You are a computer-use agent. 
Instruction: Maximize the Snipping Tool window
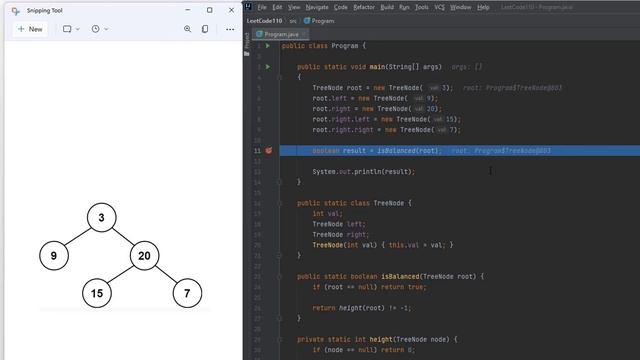pos(209,10)
